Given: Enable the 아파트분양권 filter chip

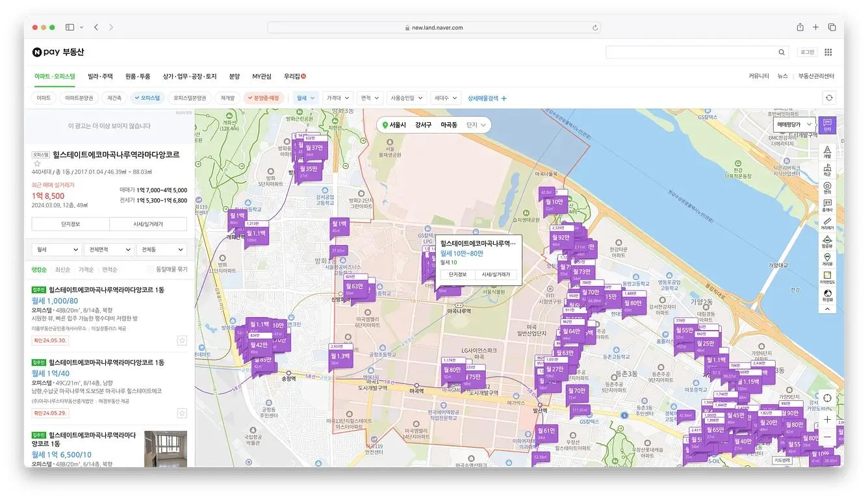Looking at the screenshot, I should pos(79,98).
